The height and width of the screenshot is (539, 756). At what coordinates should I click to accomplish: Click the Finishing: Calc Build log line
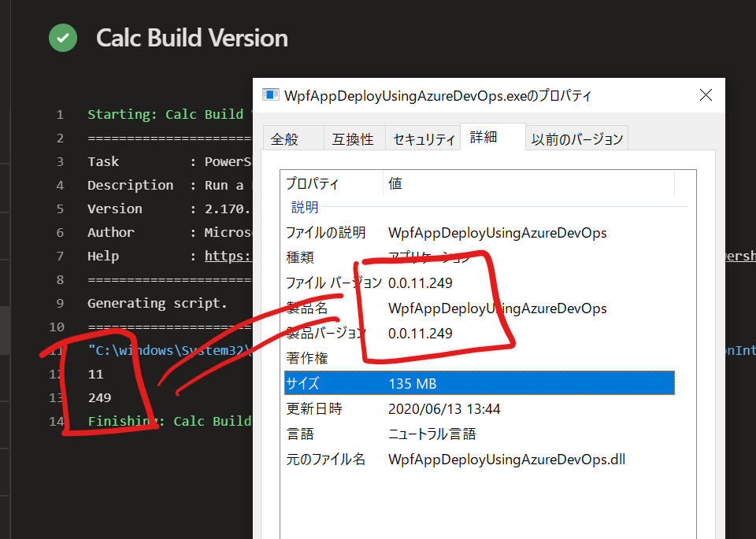tap(169, 421)
